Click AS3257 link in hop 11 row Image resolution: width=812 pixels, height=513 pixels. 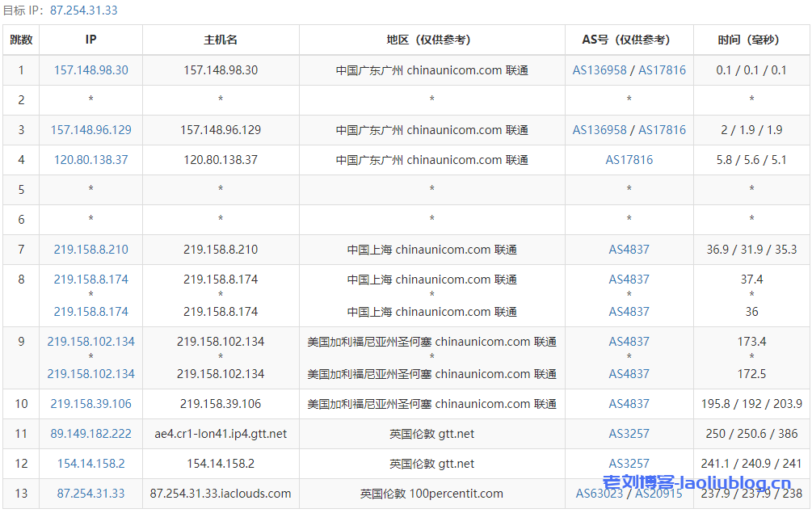tap(629, 434)
